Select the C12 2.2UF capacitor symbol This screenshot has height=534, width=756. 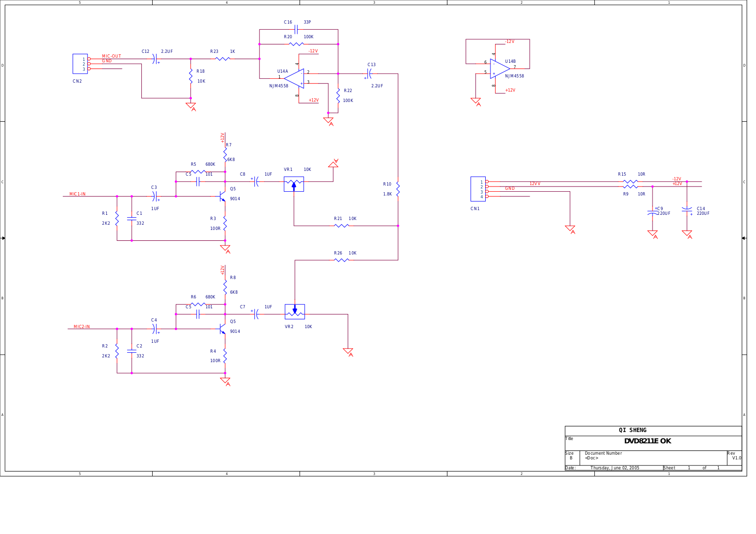pos(155,59)
